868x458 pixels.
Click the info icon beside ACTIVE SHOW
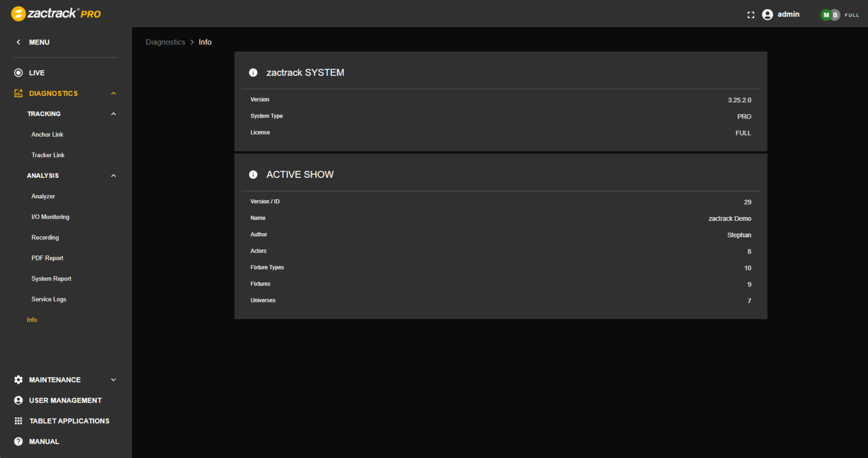point(253,175)
